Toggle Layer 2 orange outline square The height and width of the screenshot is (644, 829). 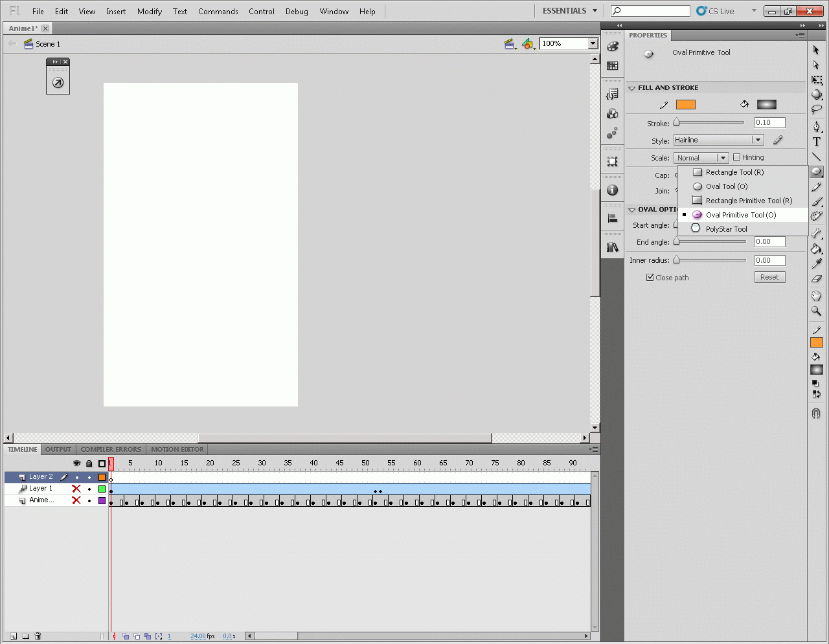click(x=102, y=477)
